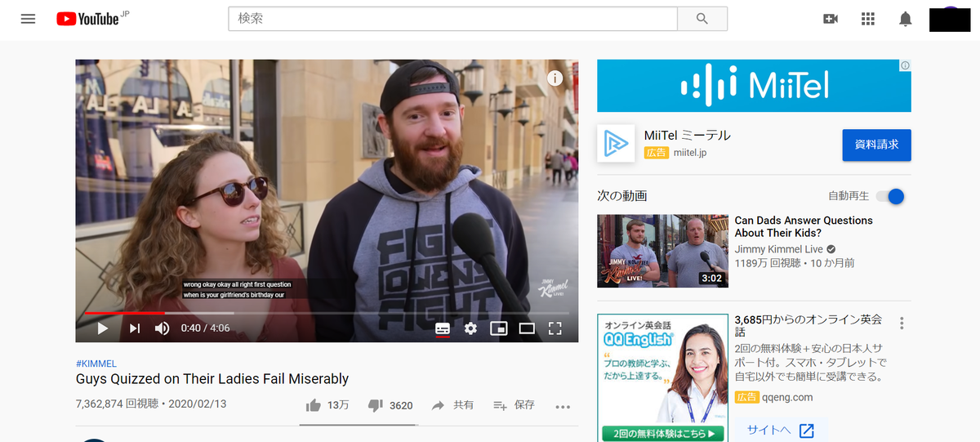Click the 資料請求 button
This screenshot has height=442, width=980.
877,145
